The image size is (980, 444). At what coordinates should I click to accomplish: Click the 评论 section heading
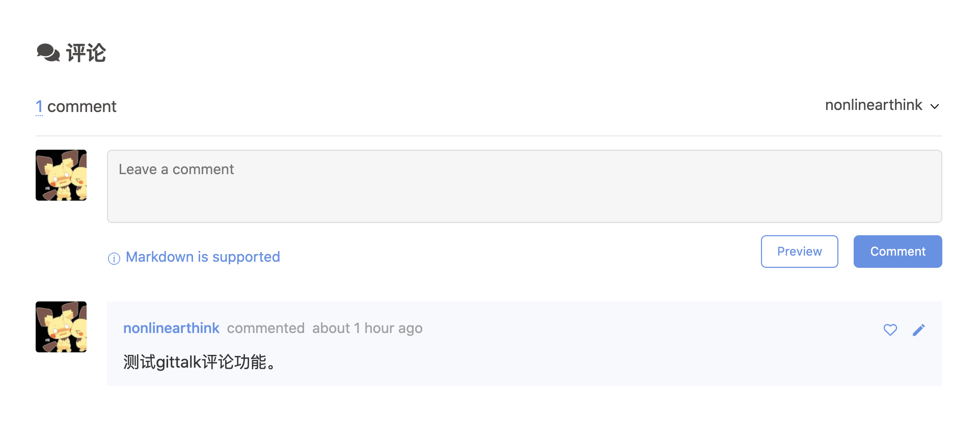tap(86, 53)
